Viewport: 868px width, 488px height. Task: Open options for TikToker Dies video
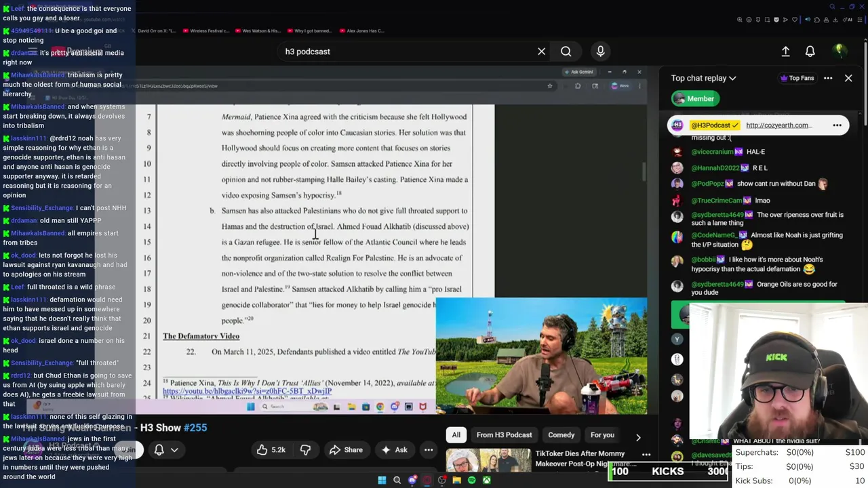[x=646, y=455]
